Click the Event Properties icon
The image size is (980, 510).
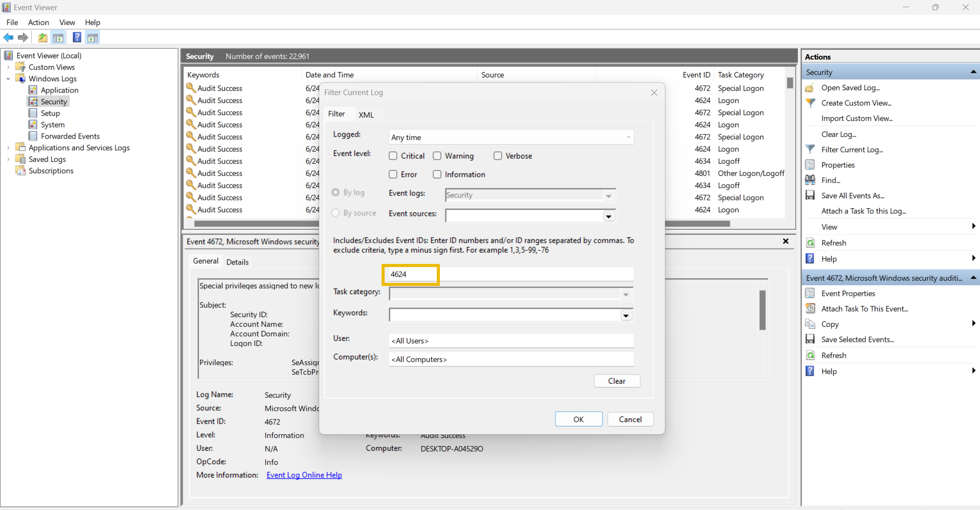pyautogui.click(x=810, y=293)
